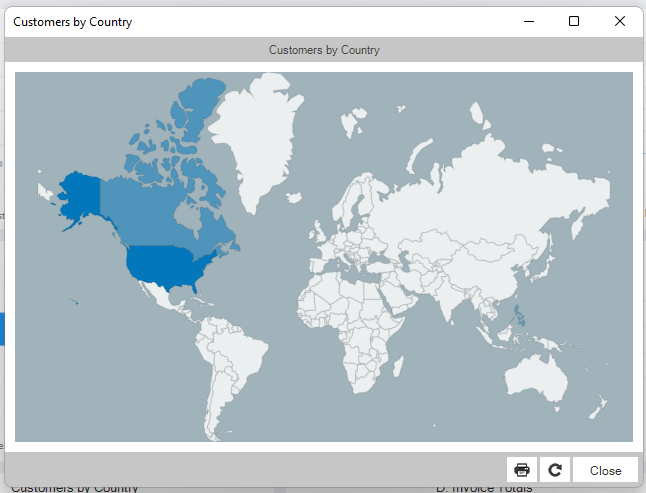Screen dimensions: 646x493
Task: Click the Print icon button
Action: tap(522, 470)
